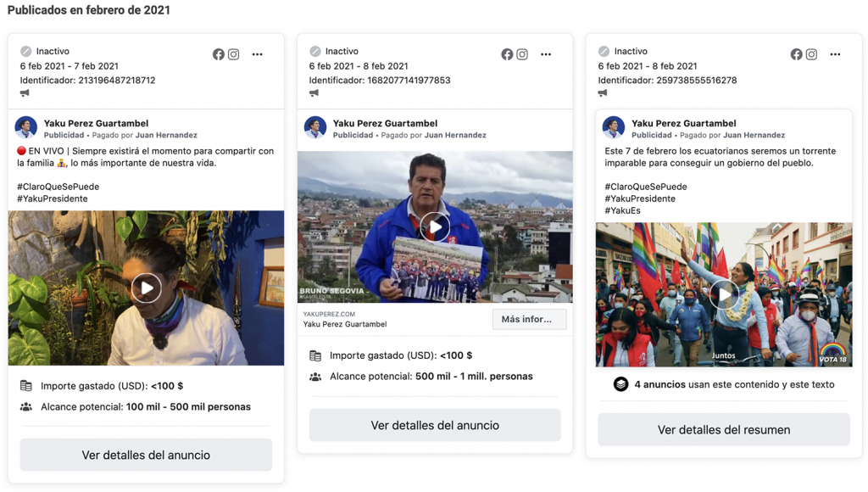Open the three-dot options menu on third ad
The height and width of the screenshot is (492, 868).
tap(835, 54)
